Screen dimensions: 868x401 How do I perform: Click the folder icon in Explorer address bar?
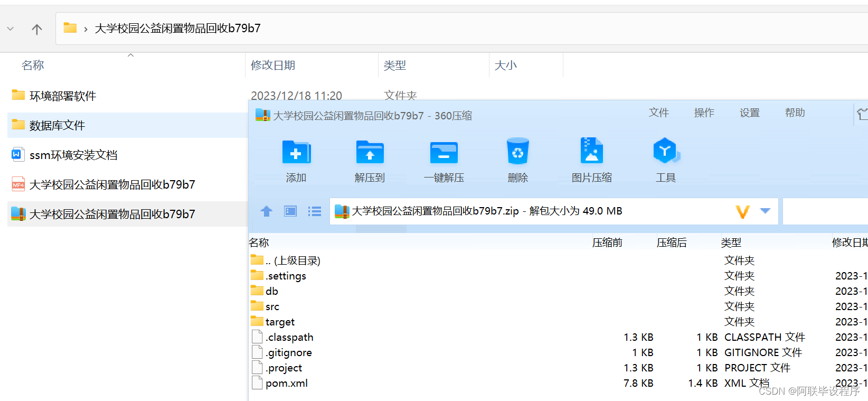70,28
